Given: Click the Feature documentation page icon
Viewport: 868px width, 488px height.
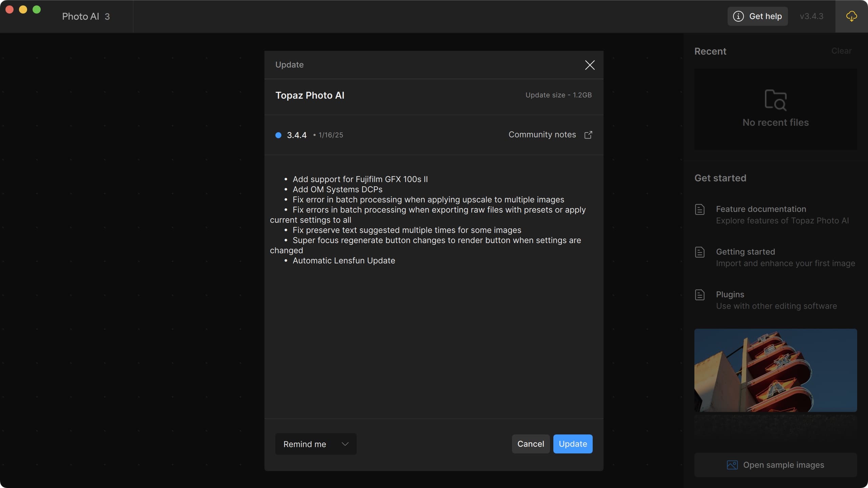Looking at the screenshot, I should click(x=699, y=209).
